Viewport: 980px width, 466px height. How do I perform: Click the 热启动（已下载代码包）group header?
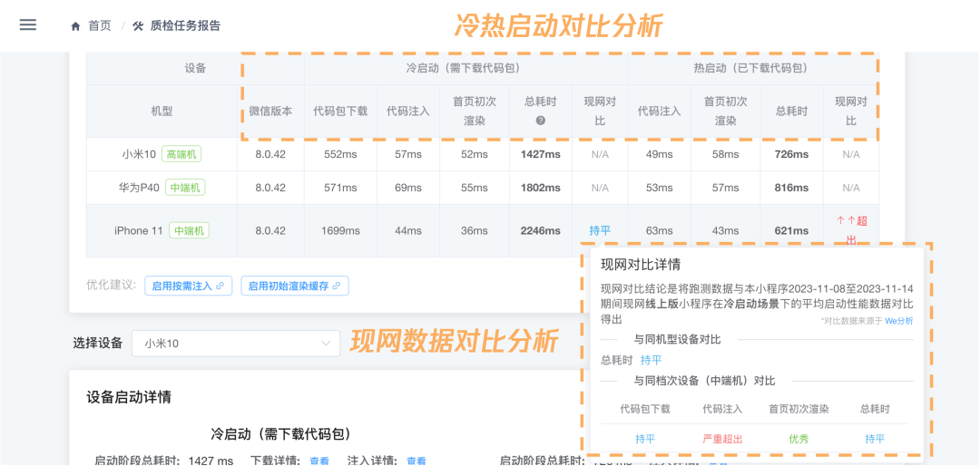click(753, 68)
